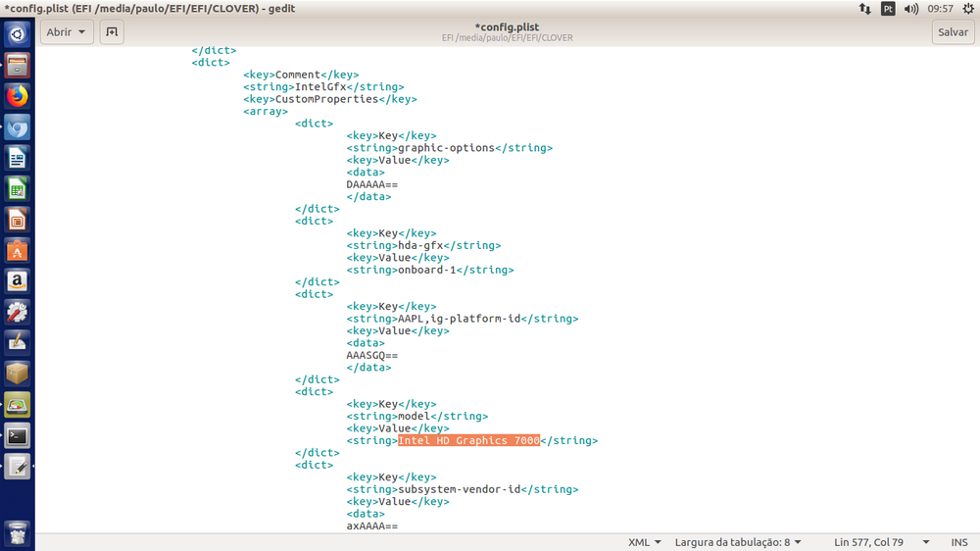Viewport: 980px width, 551px height.
Task: Open the Amazon launcher icon
Action: coord(18,281)
